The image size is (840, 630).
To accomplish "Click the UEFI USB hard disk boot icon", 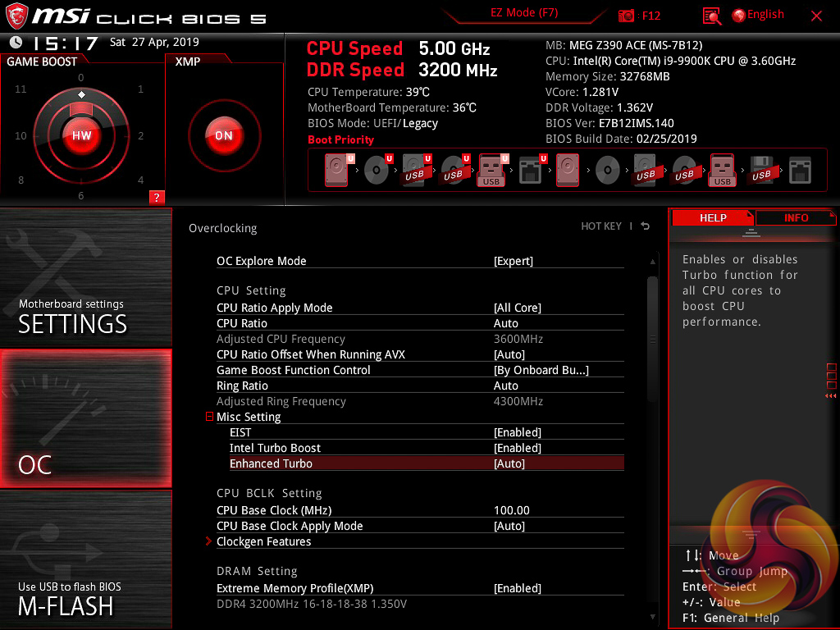I will pos(416,171).
